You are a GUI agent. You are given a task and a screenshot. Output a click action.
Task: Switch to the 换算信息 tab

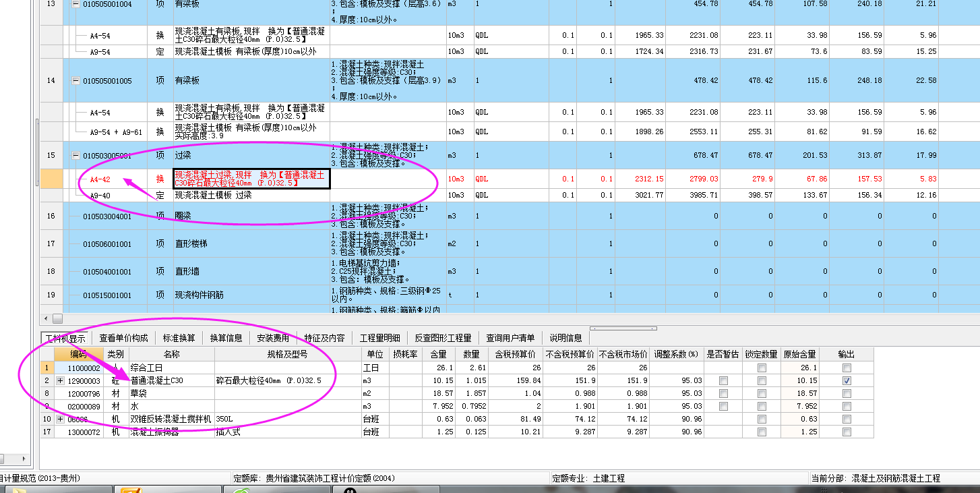point(226,338)
